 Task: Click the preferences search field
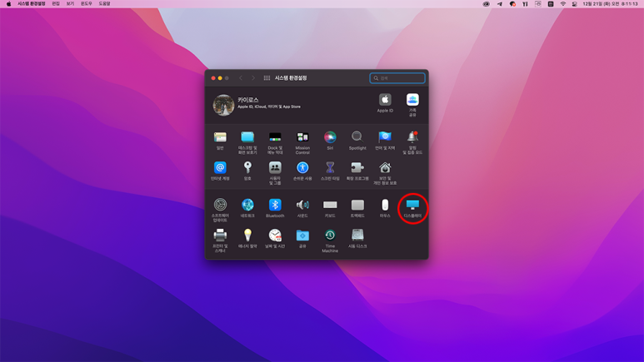[x=397, y=78]
